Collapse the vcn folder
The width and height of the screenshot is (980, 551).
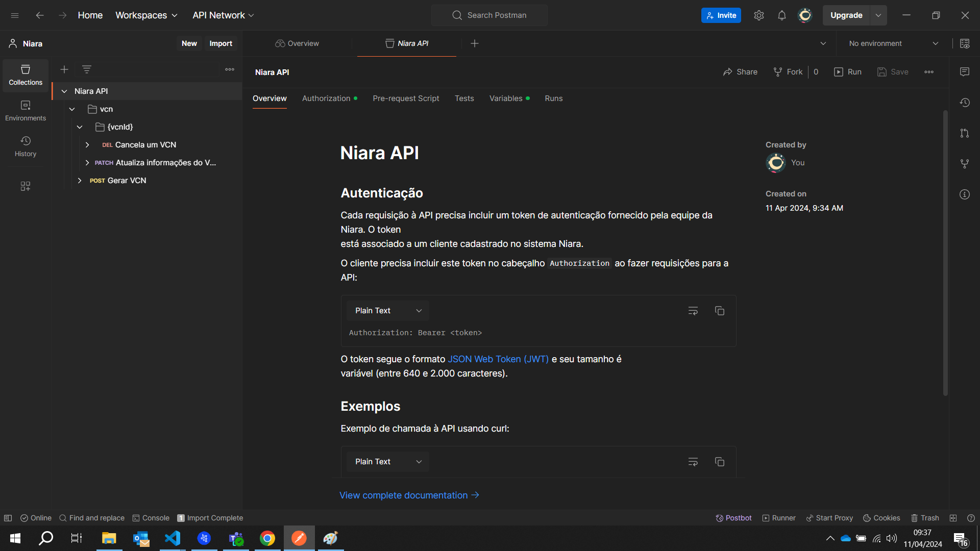pyautogui.click(x=72, y=109)
